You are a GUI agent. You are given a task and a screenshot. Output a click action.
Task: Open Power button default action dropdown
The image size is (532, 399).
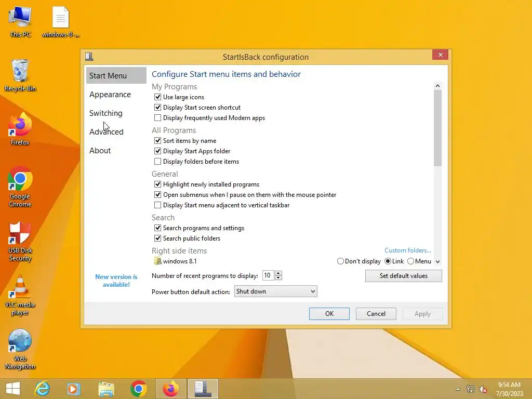point(275,291)
